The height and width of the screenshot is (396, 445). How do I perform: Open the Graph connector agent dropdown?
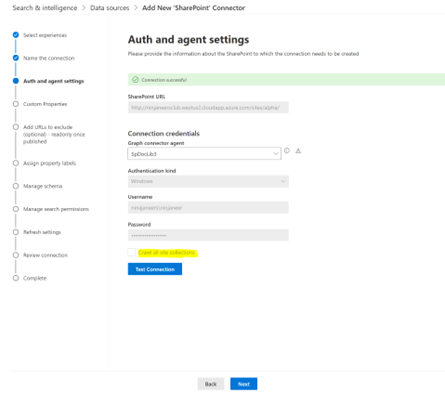(204, 154)
